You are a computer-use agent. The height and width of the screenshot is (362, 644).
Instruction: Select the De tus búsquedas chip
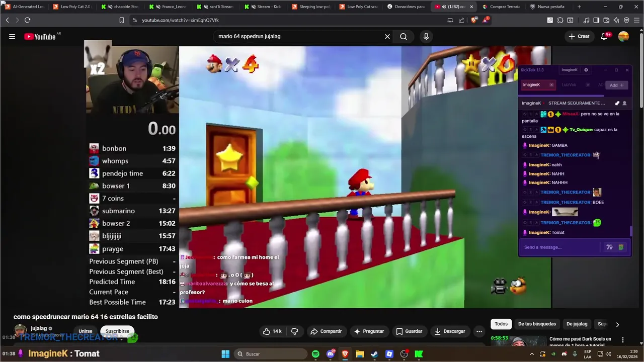click(537, 324)
